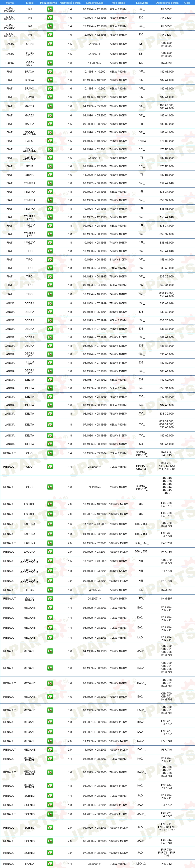195x868 pixels.
Task: Click fuel icon in Laguna Grandtour 1.6 row
Action: (50, 561)
